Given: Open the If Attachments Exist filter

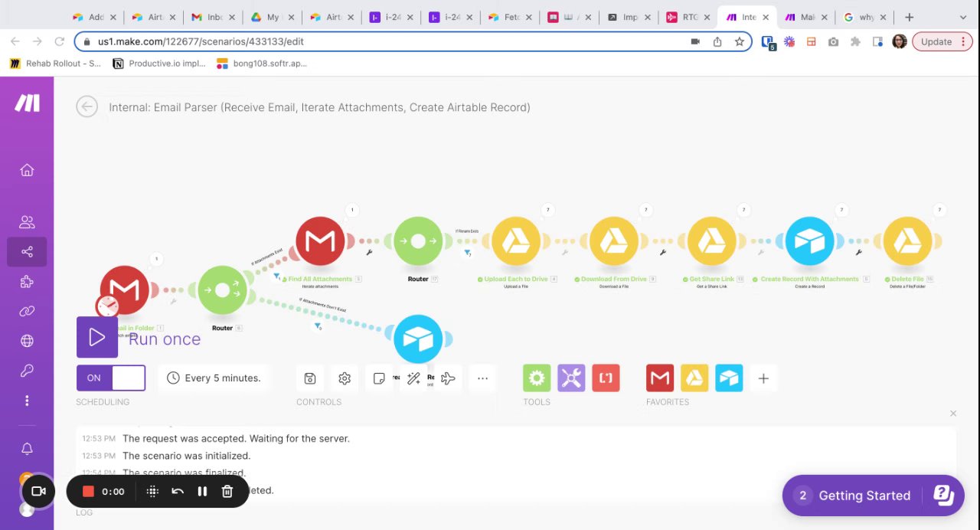Looking at the screenshot, I should 276,276.
